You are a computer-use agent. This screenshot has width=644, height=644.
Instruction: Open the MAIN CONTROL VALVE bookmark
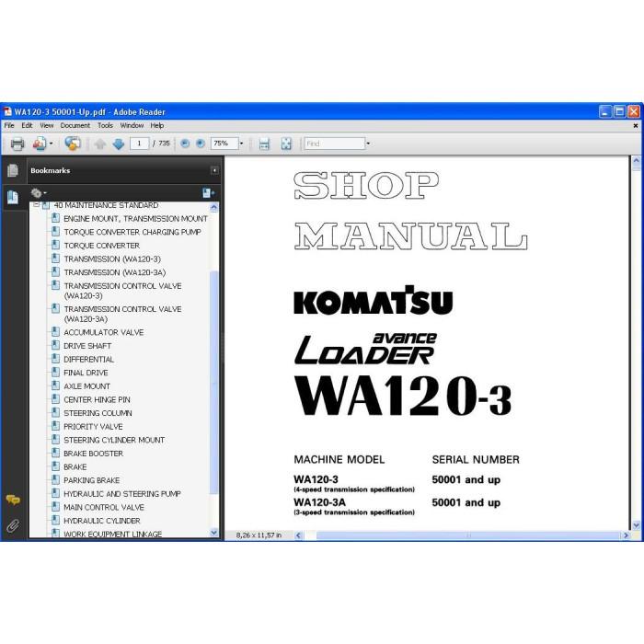[104, 507]
